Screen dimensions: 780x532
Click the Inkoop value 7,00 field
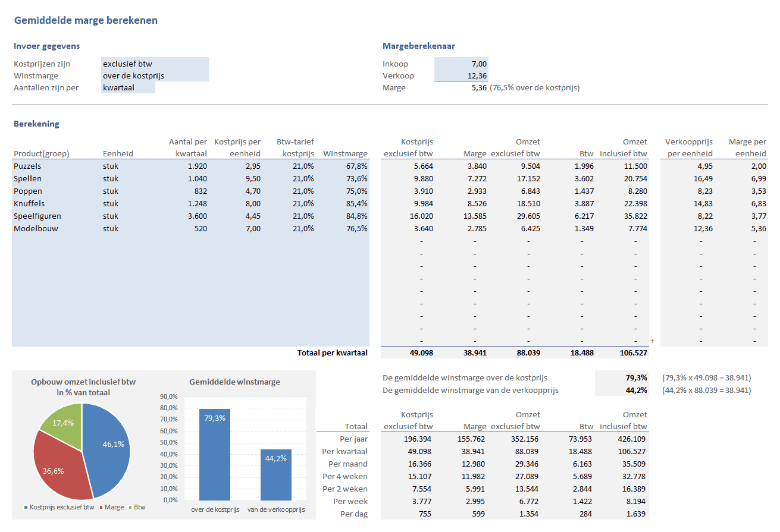[461, 64]
